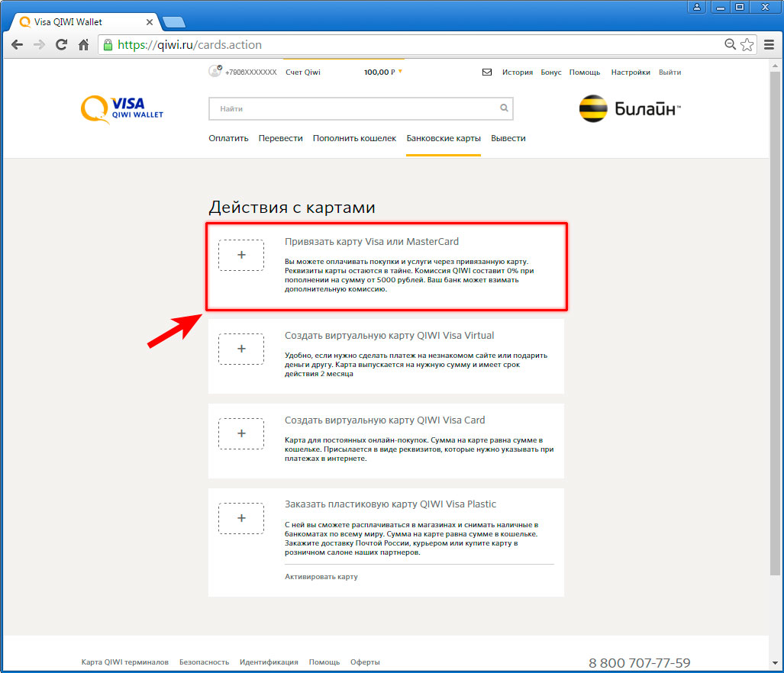Open the messages envelope icon
The height and width of the screenshot is (673, 784).
(x=487, y=72)
